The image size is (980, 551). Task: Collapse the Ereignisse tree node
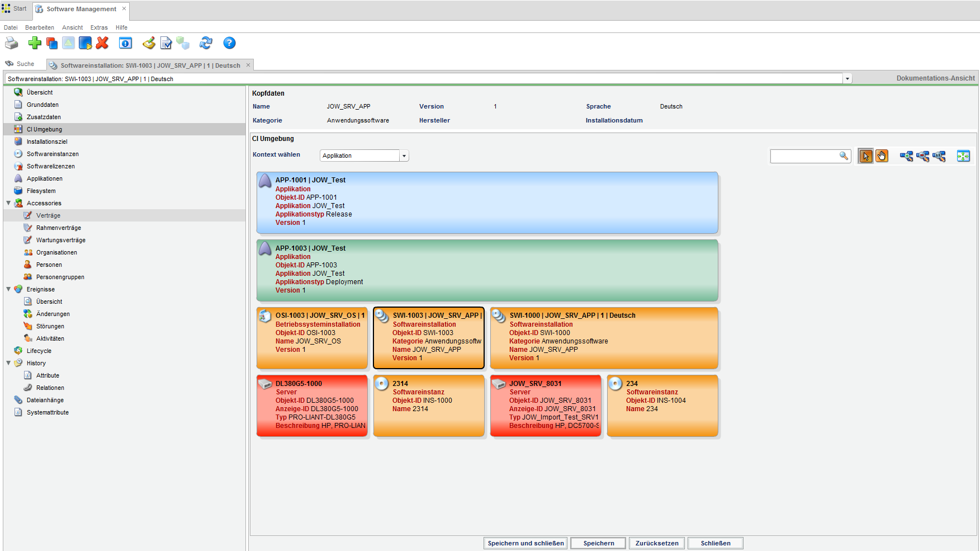coord(8,289)
